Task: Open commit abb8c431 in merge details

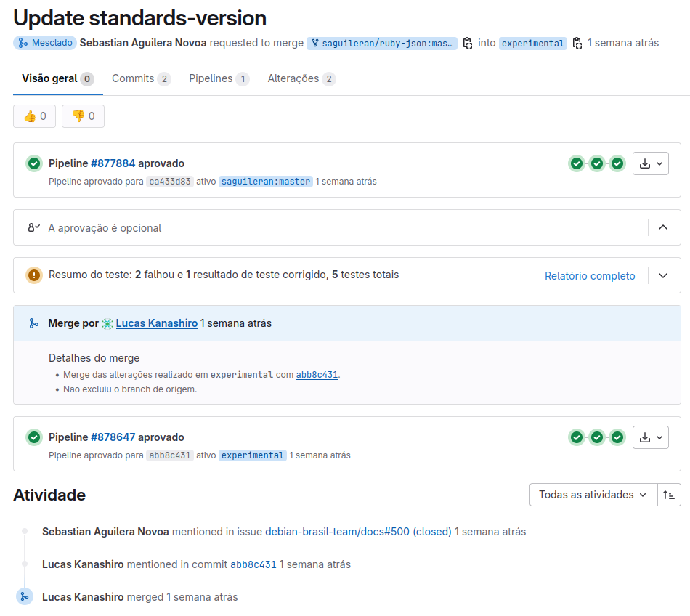Action: click(x=317, y=375)
